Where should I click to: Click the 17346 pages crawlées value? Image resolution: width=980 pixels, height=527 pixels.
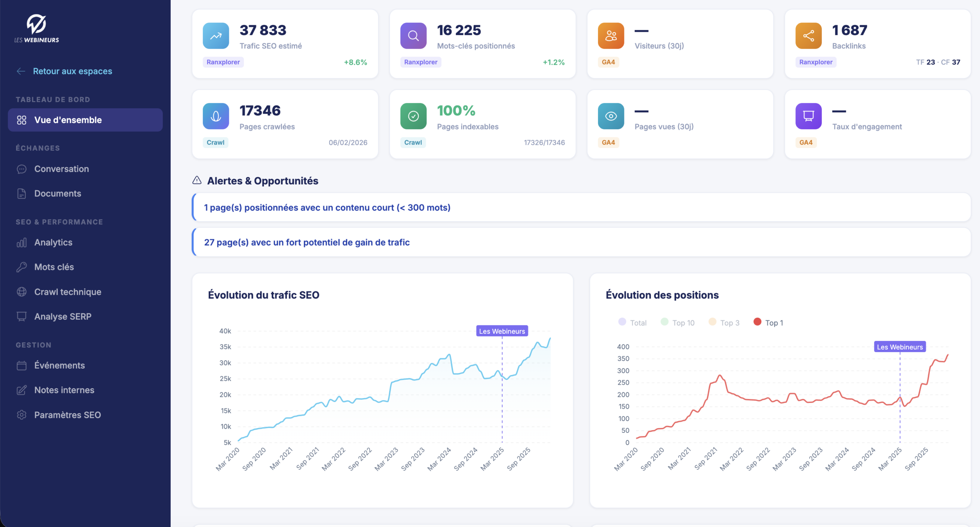coord(260,111)
